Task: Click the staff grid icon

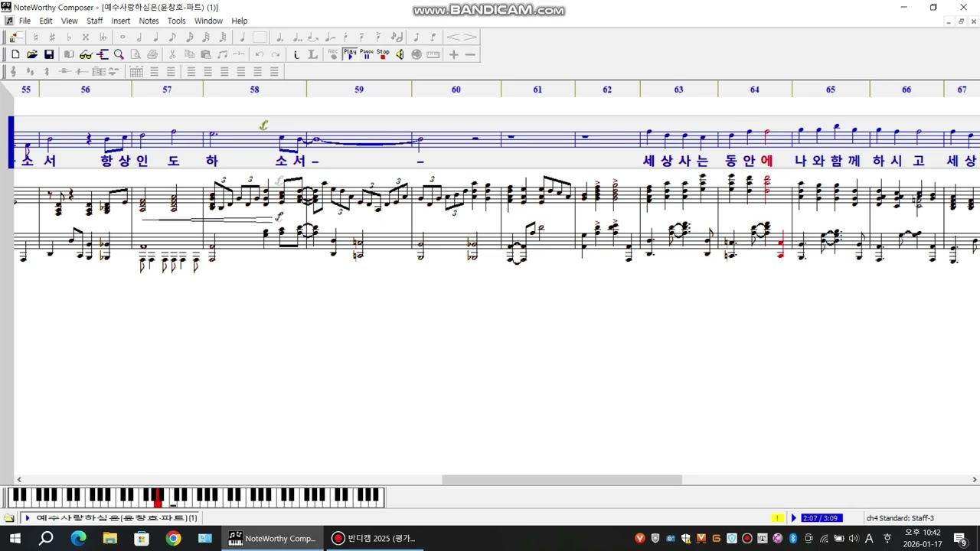Action: click(136, 72)
